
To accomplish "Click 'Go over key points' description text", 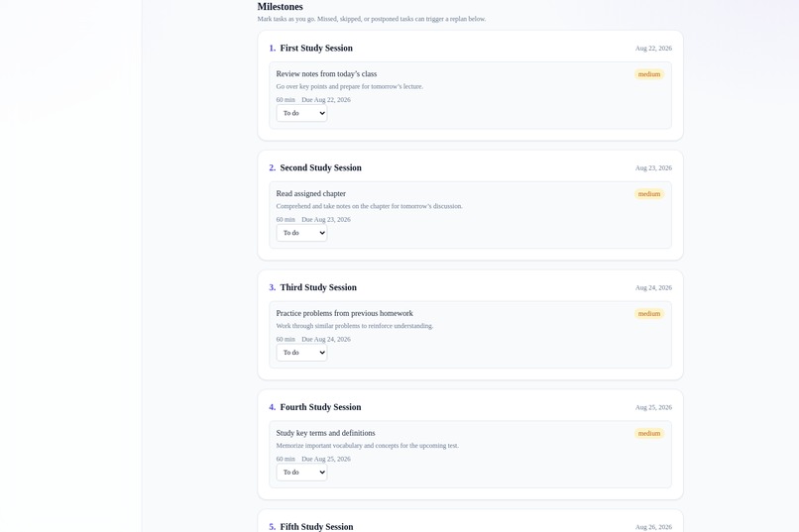I will coord(350,86).
